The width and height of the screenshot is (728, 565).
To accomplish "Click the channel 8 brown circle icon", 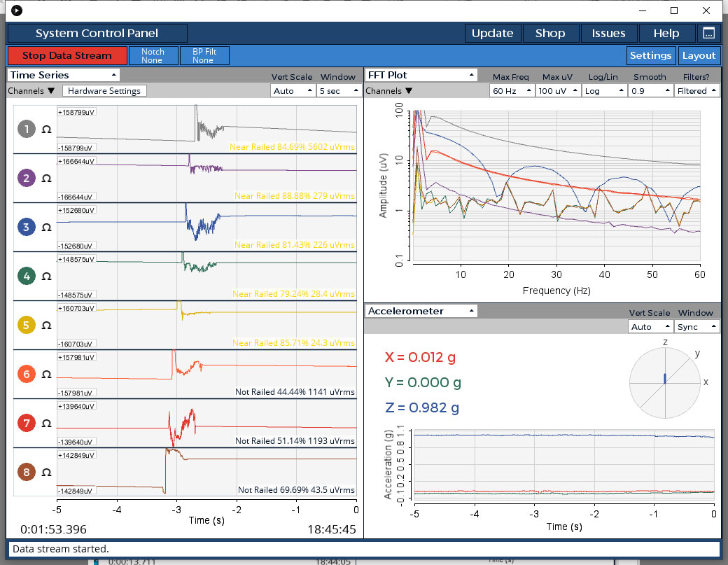I will point(27,472).
